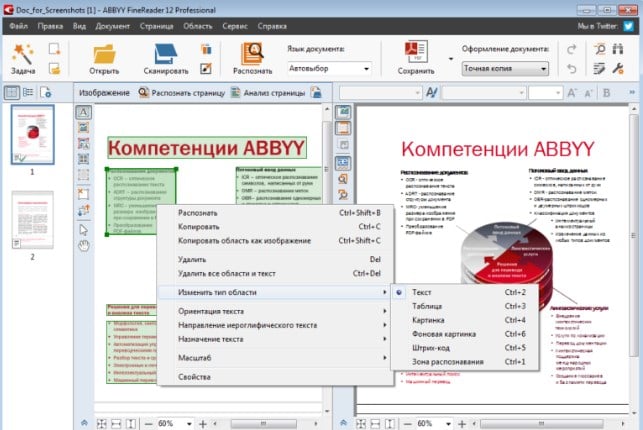Zoom out with minus icon in text pane
Viewport: 643px width, 430px height.
(x=407, y=424)
